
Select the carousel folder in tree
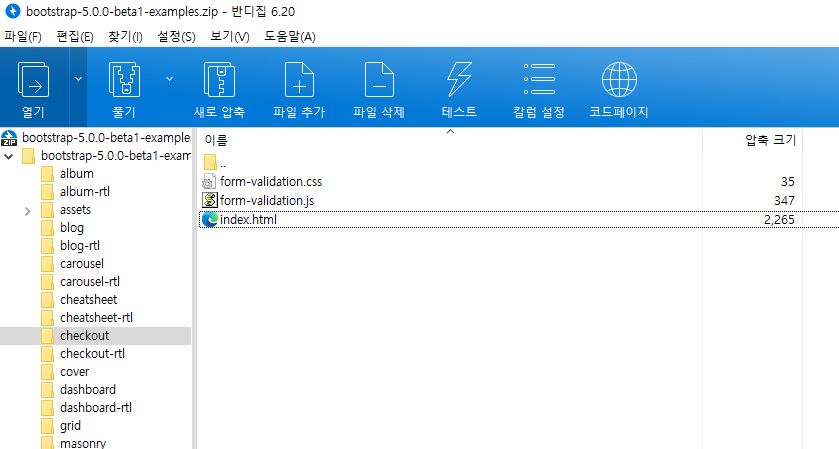pos(82,264)
